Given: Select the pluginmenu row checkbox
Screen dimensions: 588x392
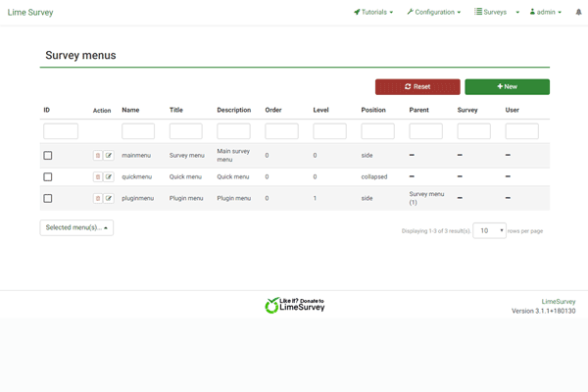Looking at the screenshot, I should (48, 198).
